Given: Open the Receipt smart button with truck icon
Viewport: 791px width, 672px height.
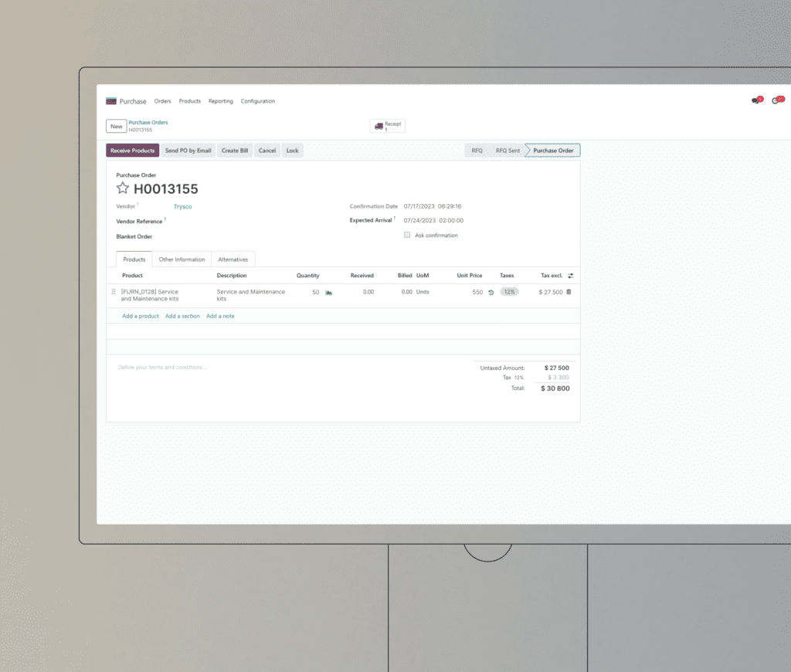Looking at the screenshot, I should (386, 125).
